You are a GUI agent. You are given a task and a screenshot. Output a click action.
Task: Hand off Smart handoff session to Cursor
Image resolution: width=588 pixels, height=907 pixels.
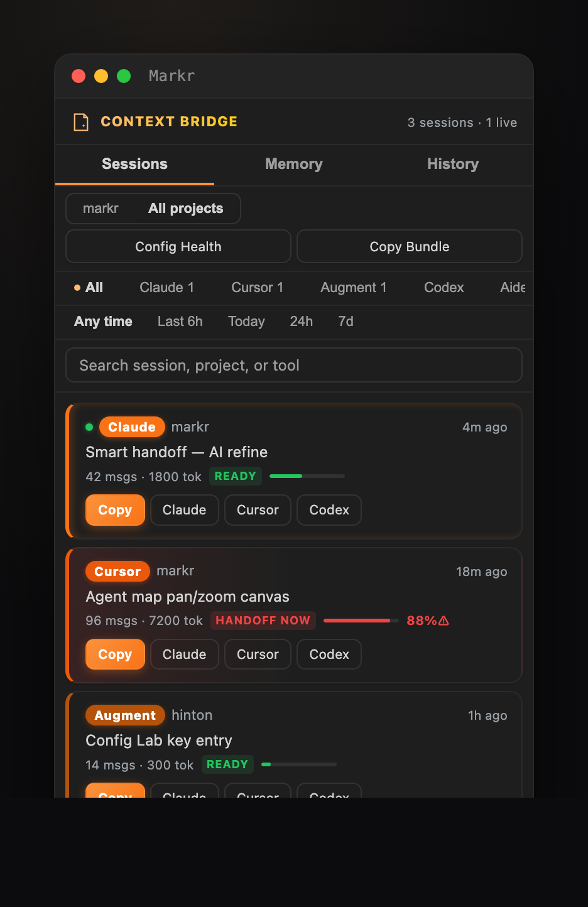(258, 510)
